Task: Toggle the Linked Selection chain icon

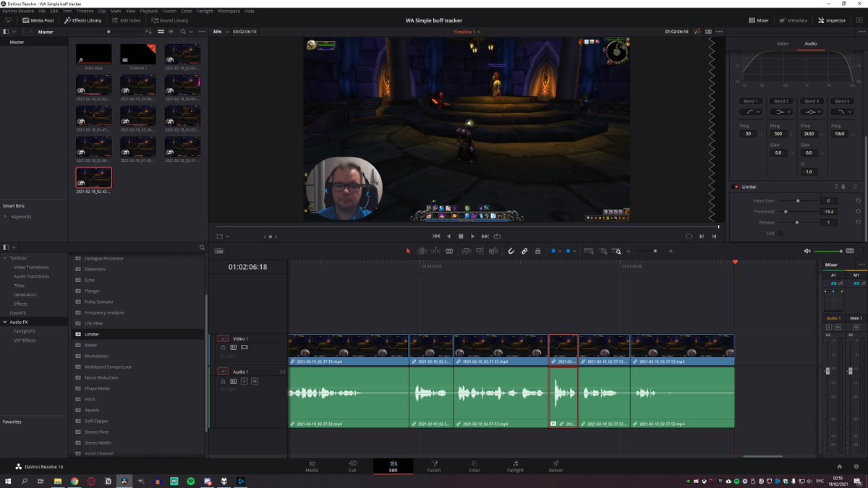Action: 524,251
